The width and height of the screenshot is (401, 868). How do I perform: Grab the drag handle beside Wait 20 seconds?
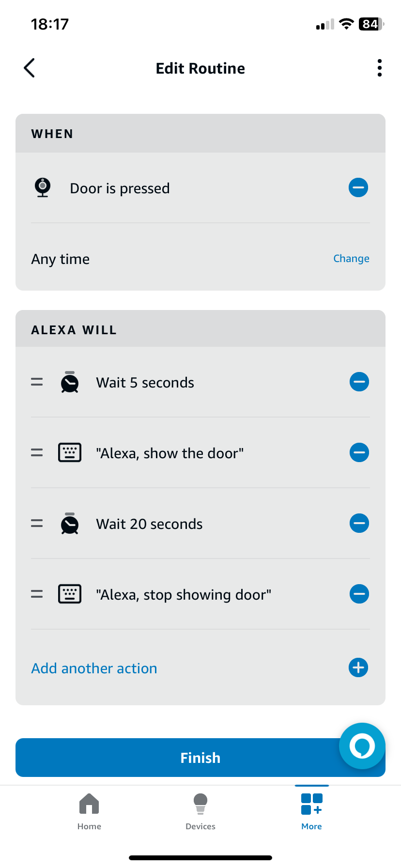(x=36, y=523)
